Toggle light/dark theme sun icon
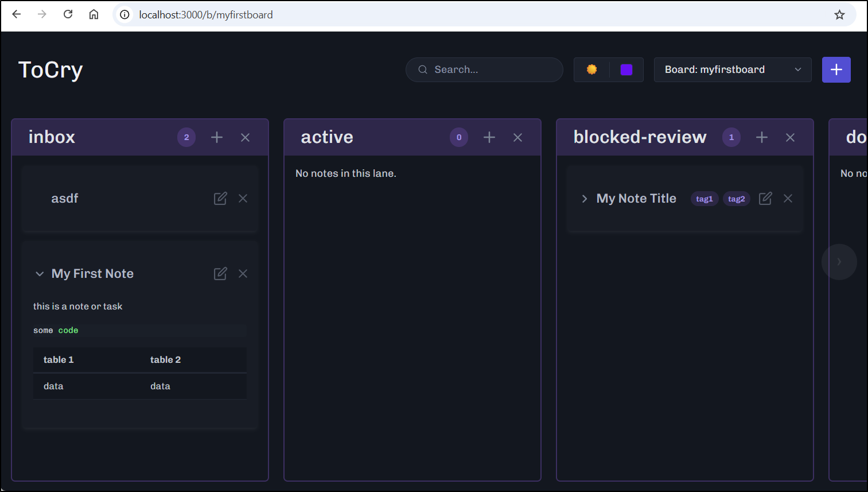 [x=591, y=69]
